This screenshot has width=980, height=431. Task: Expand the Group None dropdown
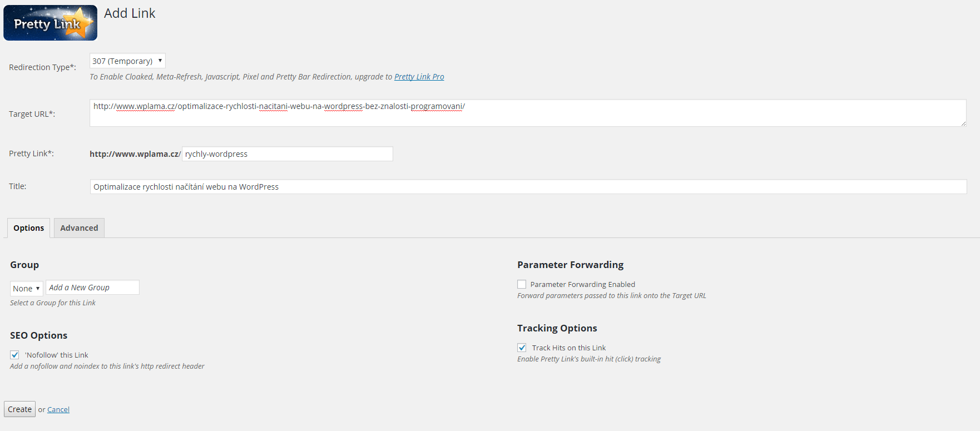click(26, 288)
